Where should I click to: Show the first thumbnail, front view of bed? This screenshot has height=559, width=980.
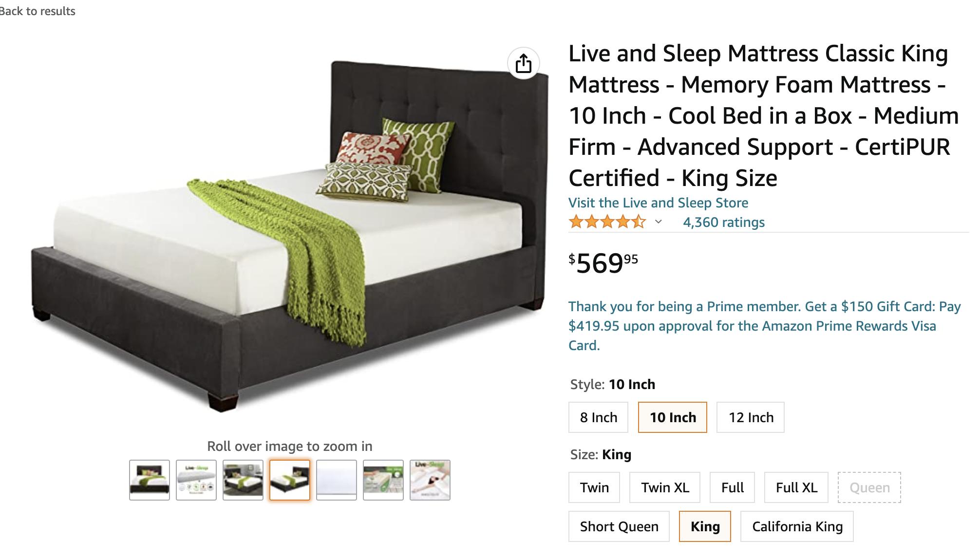[x=150, y=480]
